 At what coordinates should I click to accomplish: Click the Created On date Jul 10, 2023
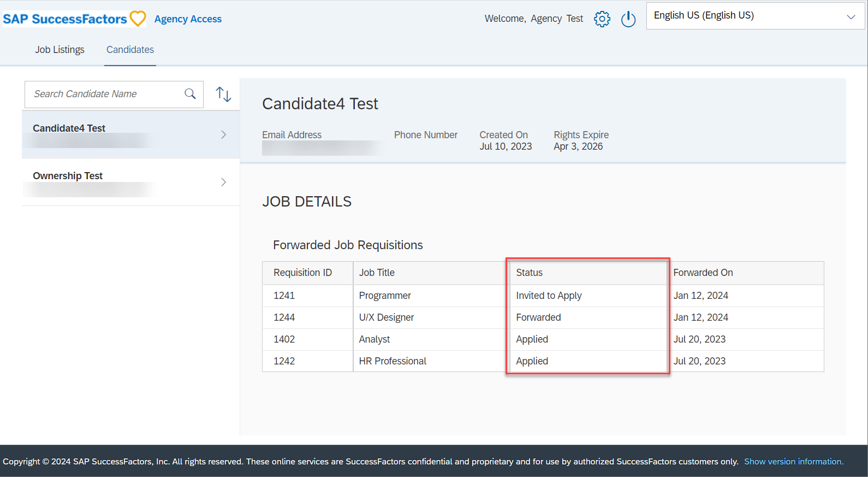(x=506, y=146)
